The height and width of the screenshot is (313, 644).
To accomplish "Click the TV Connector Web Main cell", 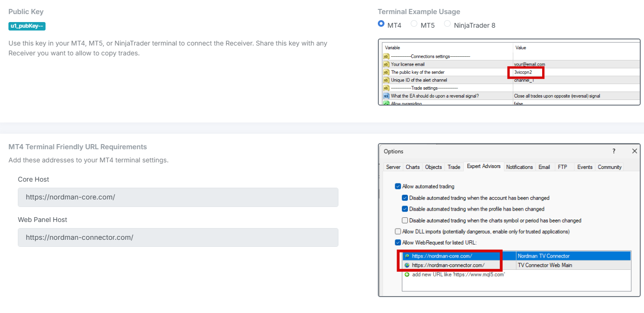I will pos(573,265).
